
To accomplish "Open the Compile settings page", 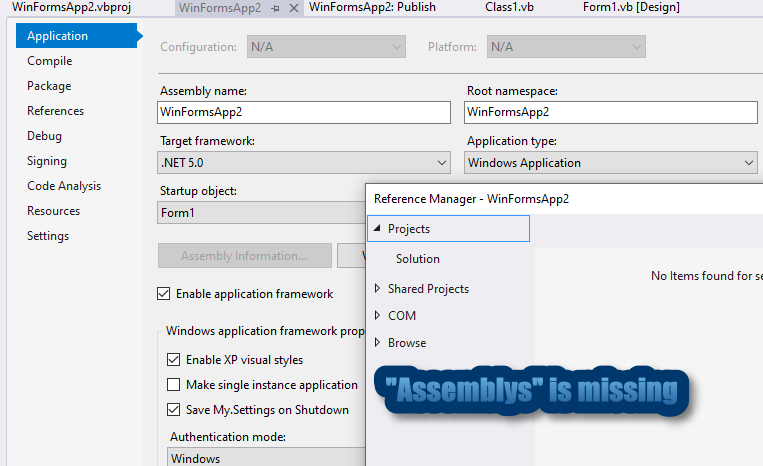I will tap(50, 61).
